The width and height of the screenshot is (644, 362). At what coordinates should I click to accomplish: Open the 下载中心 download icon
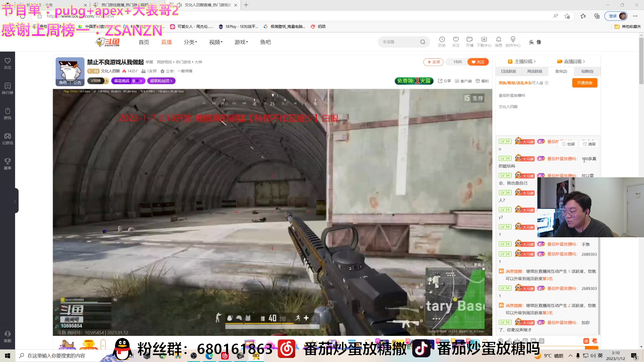484,42
